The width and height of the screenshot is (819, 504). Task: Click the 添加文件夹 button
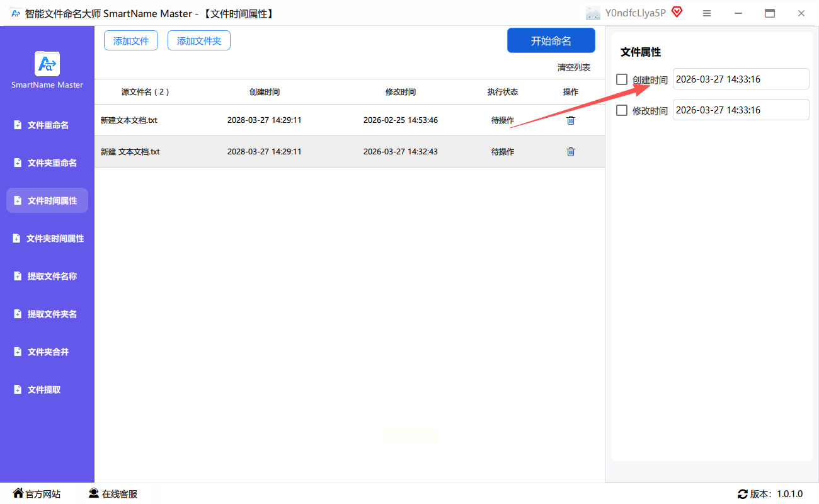[x=199, y=41]
